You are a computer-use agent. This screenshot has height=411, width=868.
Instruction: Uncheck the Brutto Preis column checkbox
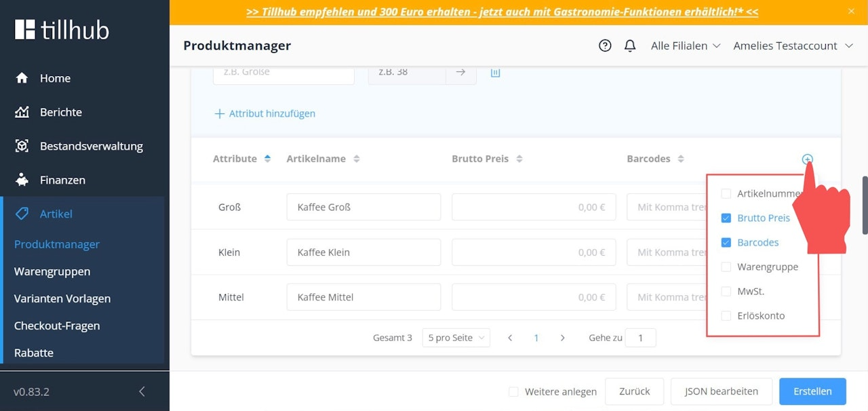(726, 218)
